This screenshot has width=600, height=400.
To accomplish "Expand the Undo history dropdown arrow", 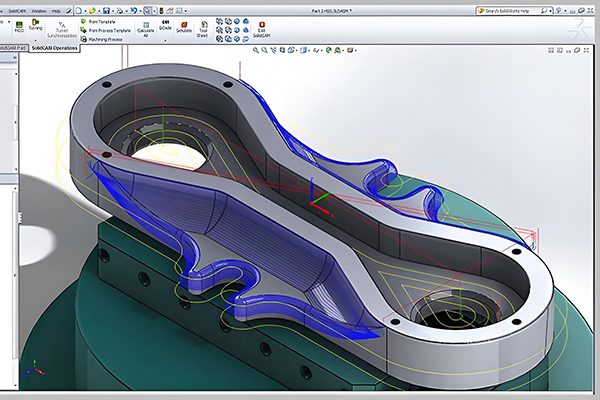I will (139, 11).
